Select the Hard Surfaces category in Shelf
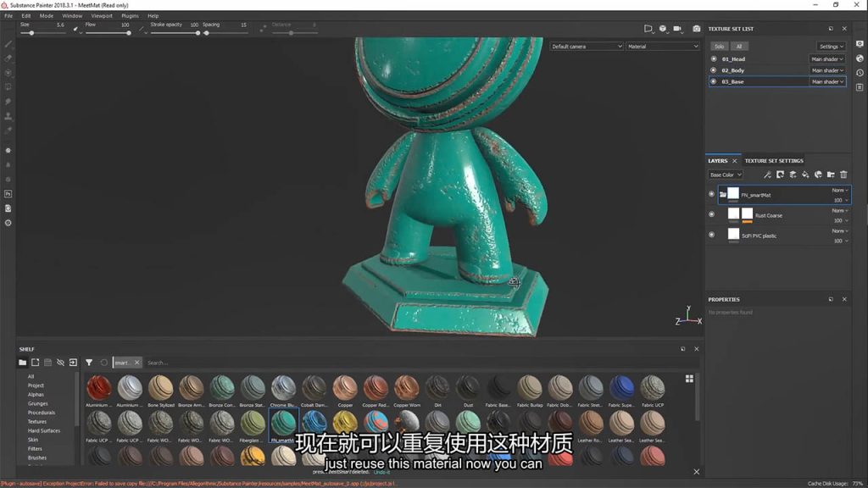The width and height of the screenshot is (868, 488). (44, 430)
